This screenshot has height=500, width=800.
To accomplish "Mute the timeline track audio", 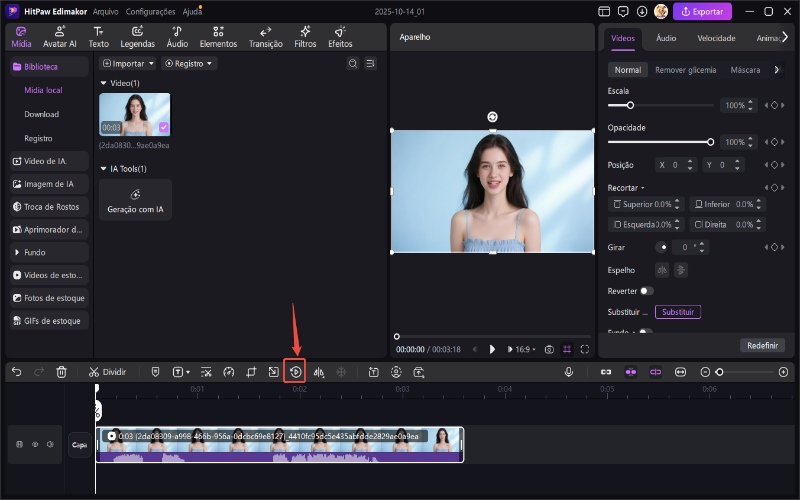I will click(x=48, y=444).
